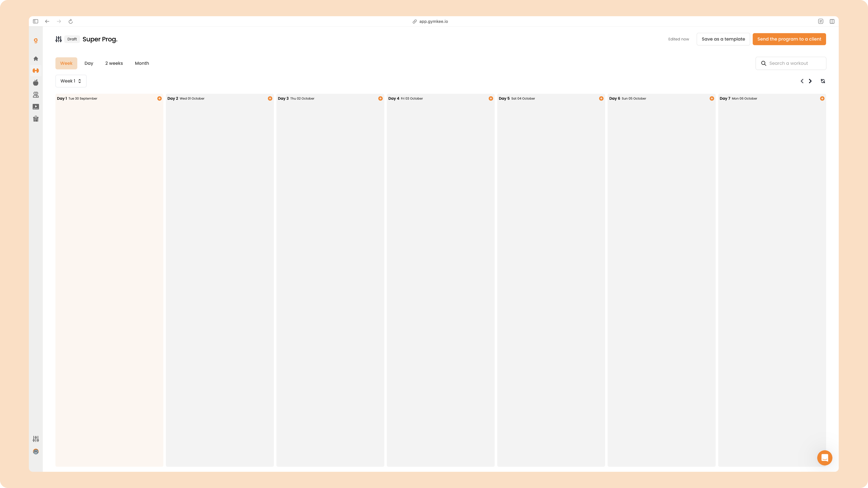This screenshot has height=488, width=868.
Task: Click the Edited now status text
Action: coord(679,39)
